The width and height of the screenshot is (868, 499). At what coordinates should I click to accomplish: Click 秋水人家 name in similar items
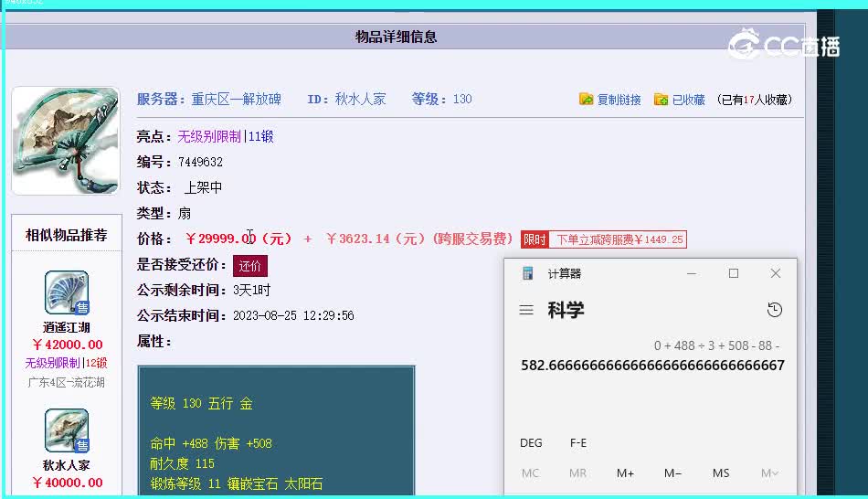(67, 465)
